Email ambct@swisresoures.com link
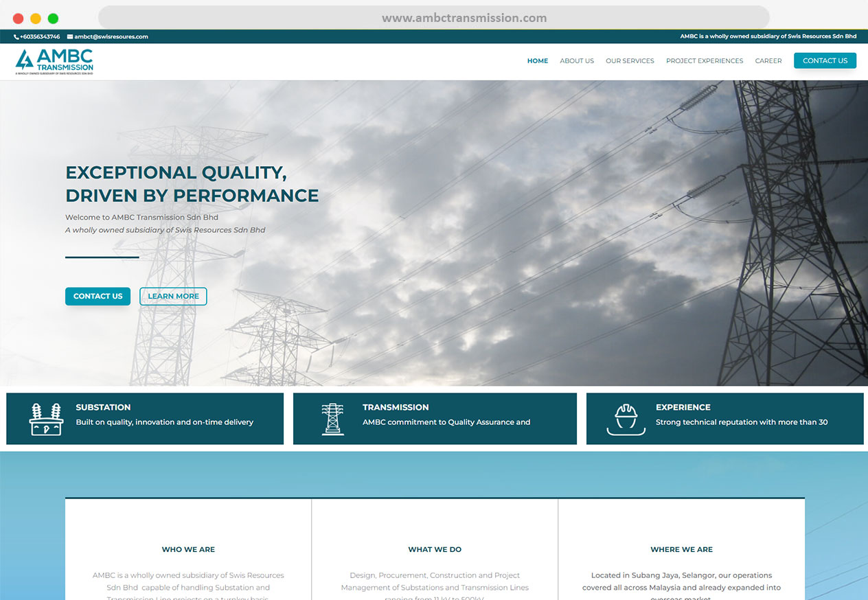 click(x=111, y=37)
